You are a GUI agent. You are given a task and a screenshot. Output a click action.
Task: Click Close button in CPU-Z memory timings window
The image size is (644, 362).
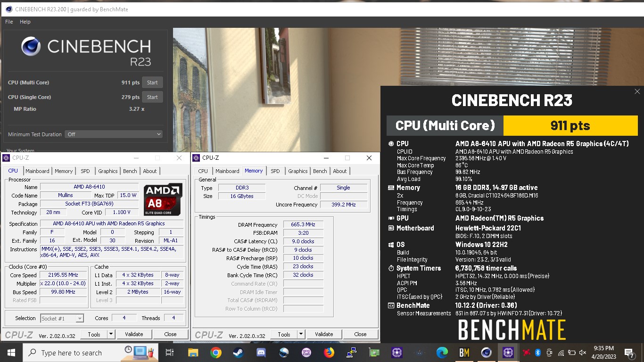tap(360, 334)
